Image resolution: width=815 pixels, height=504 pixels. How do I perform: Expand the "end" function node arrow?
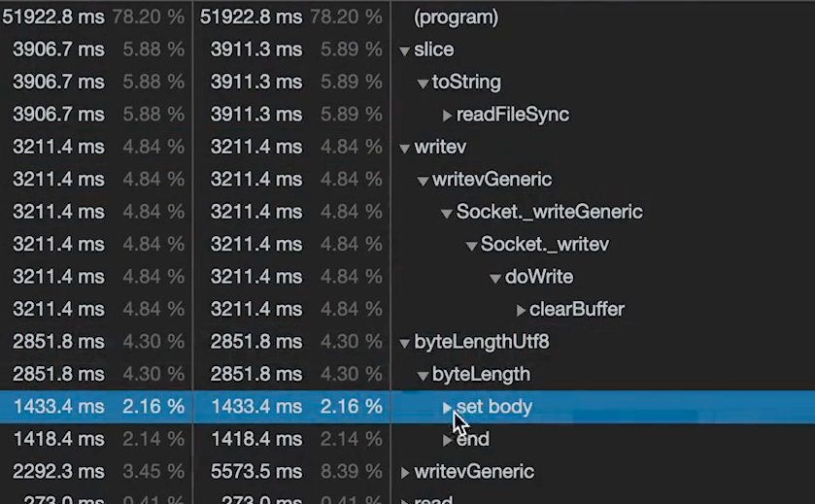447,440
